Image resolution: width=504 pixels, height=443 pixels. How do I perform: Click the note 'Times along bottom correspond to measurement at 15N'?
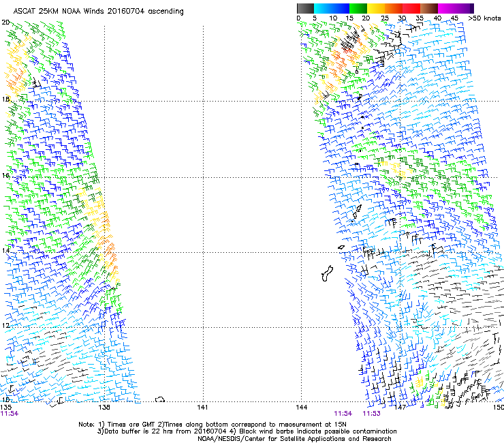[255, 425]
